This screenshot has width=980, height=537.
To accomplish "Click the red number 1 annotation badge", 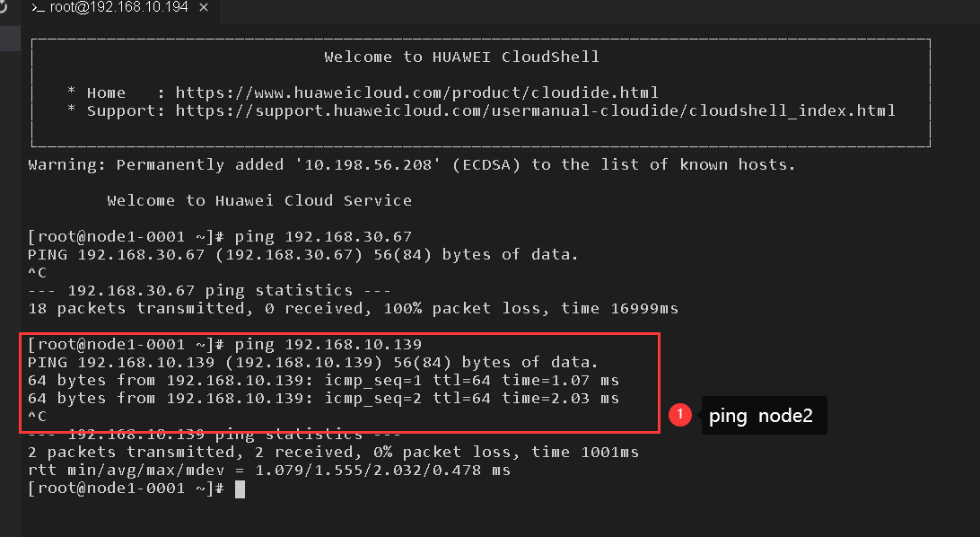I will [680, 415].
